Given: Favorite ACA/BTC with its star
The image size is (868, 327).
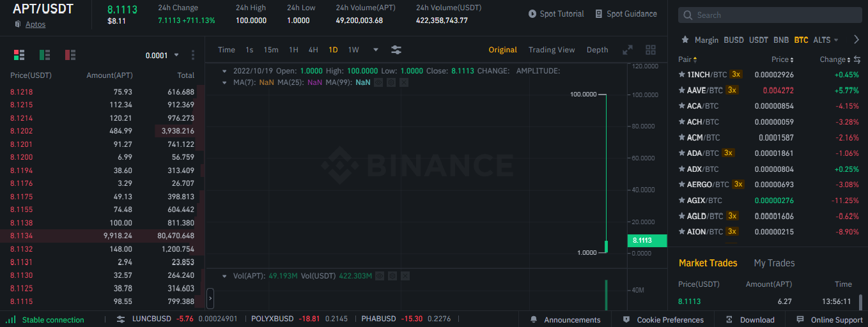Looking at the screenshot, I should click(681, 106).
